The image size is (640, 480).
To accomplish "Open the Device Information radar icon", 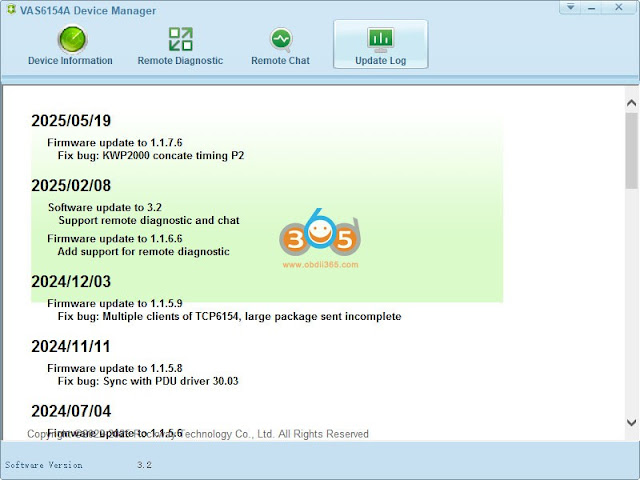I will (x=72, y=40).
